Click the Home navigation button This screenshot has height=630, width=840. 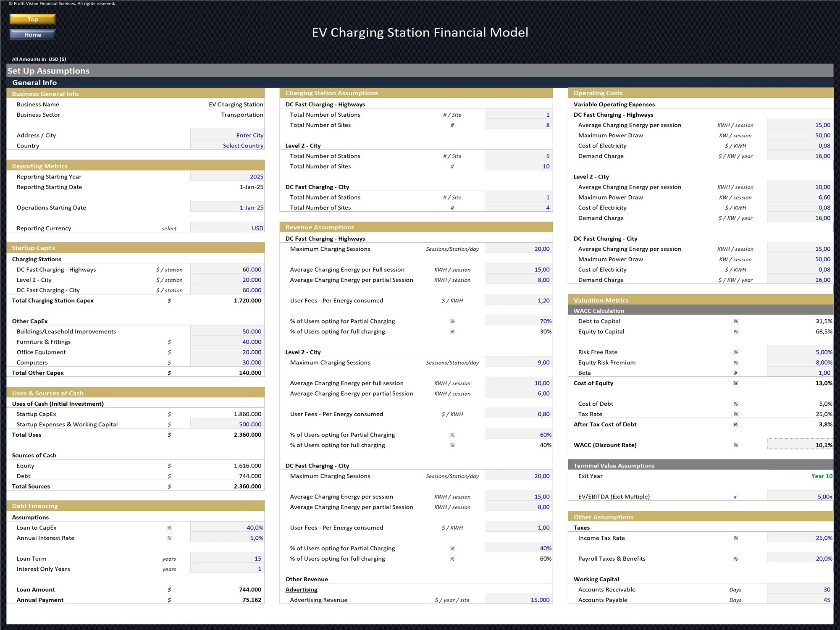tap(33, 34)
